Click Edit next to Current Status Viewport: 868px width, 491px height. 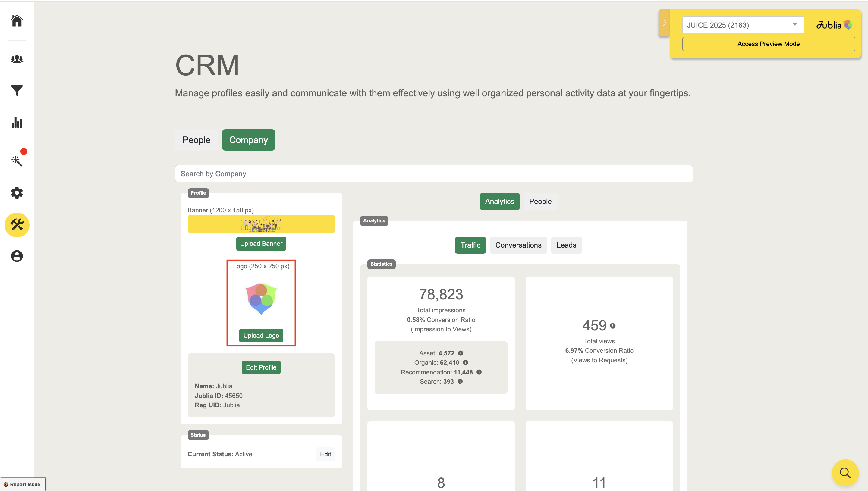pyautogui.click(x=325, y=454)
